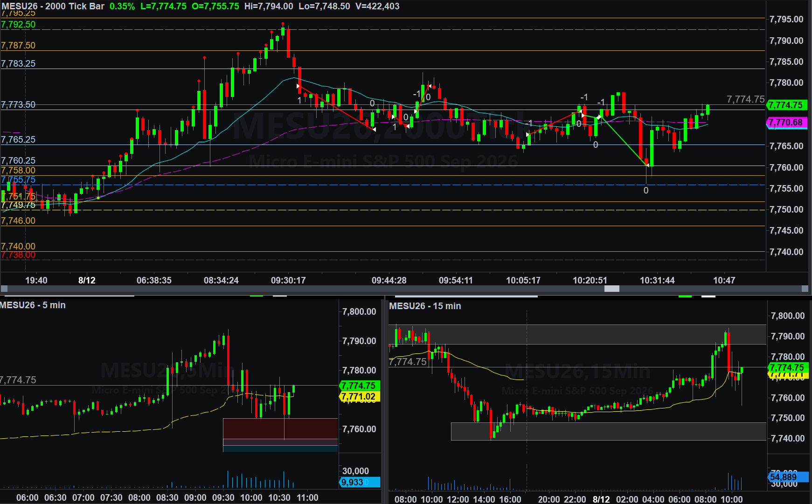This screenshot has height=504, width=812.
Task: Select the 7,760.25 level label
Action: (18, 160)
